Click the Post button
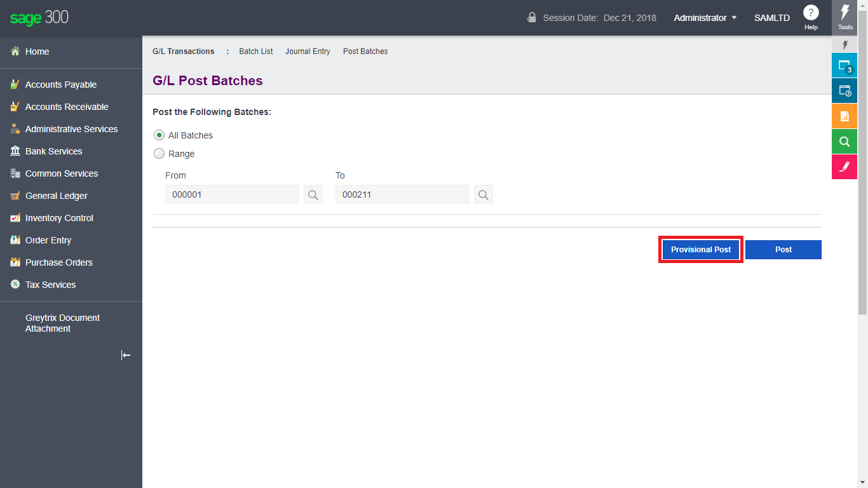868x488 pixels. coord(783,250)
